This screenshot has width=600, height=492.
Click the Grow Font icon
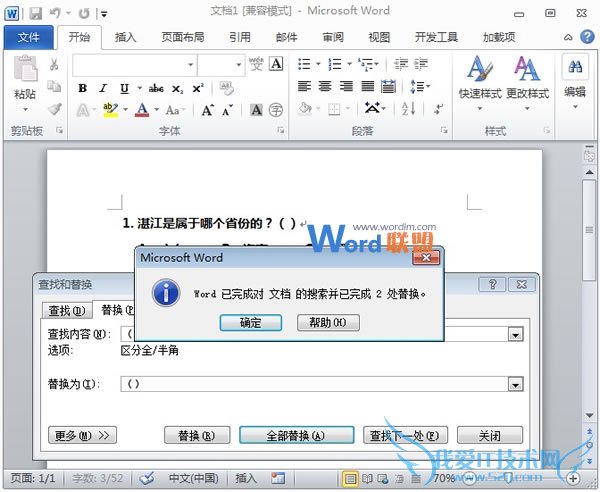pos(208,110)
